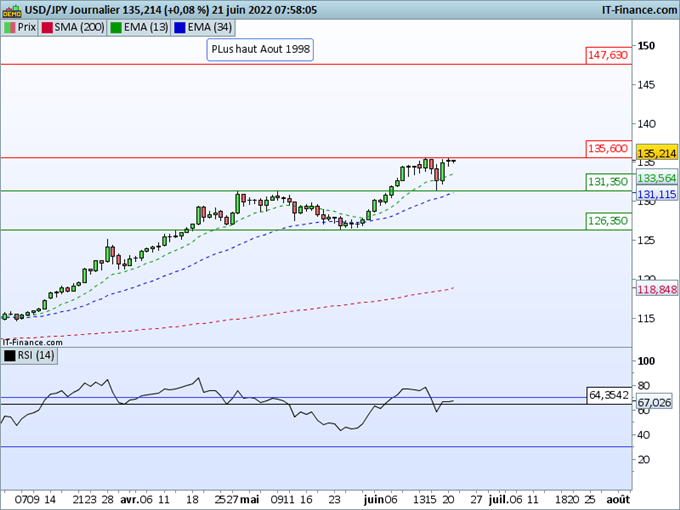Screen dimensions: 680x510
Task: Click the RSI 20 axis label
Action: 644,460
